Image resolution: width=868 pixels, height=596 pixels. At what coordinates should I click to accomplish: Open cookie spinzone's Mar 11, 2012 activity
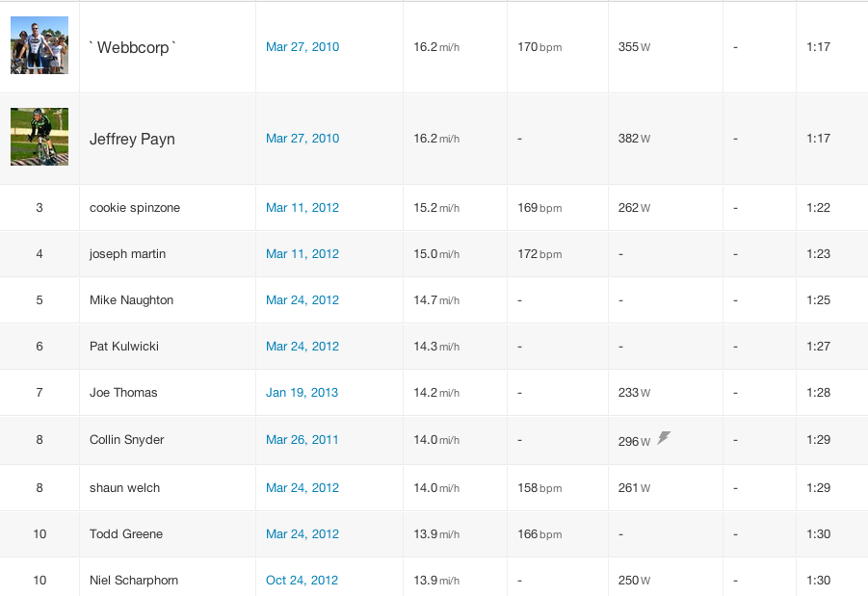coord(302,208)
